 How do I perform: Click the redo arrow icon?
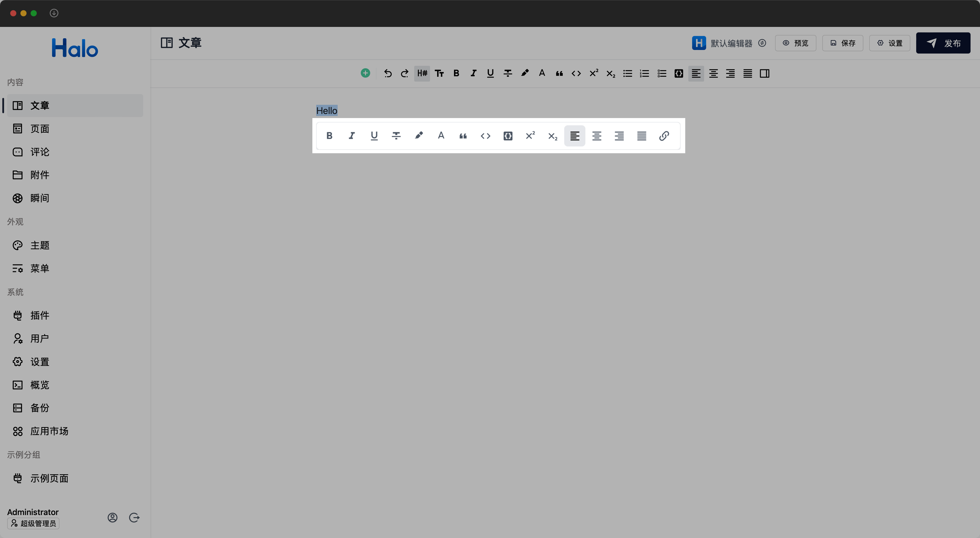pos(405,73)
